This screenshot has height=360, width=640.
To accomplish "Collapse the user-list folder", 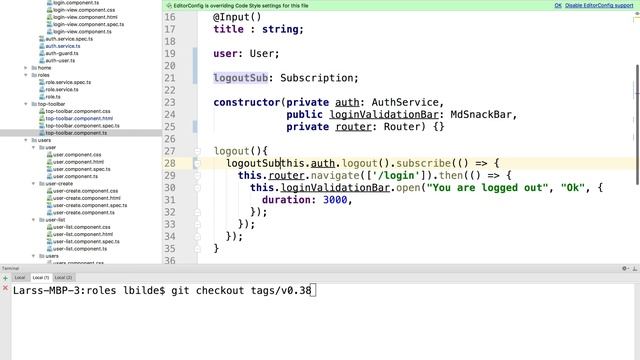I will (33, 220).
